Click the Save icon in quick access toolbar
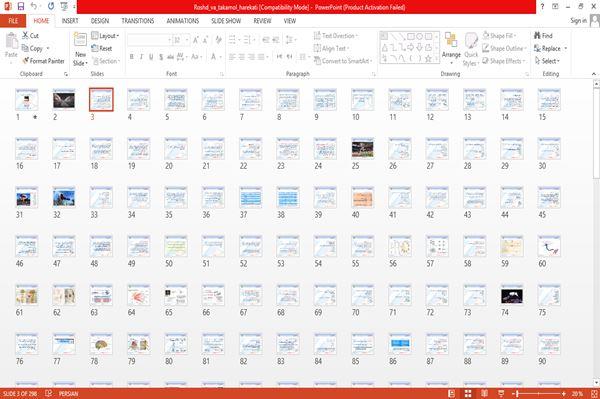The image size is (600, 399). [21, 7]
